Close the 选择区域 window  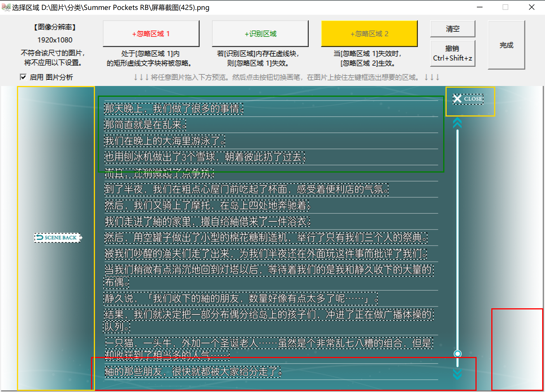tap(531, 7)
